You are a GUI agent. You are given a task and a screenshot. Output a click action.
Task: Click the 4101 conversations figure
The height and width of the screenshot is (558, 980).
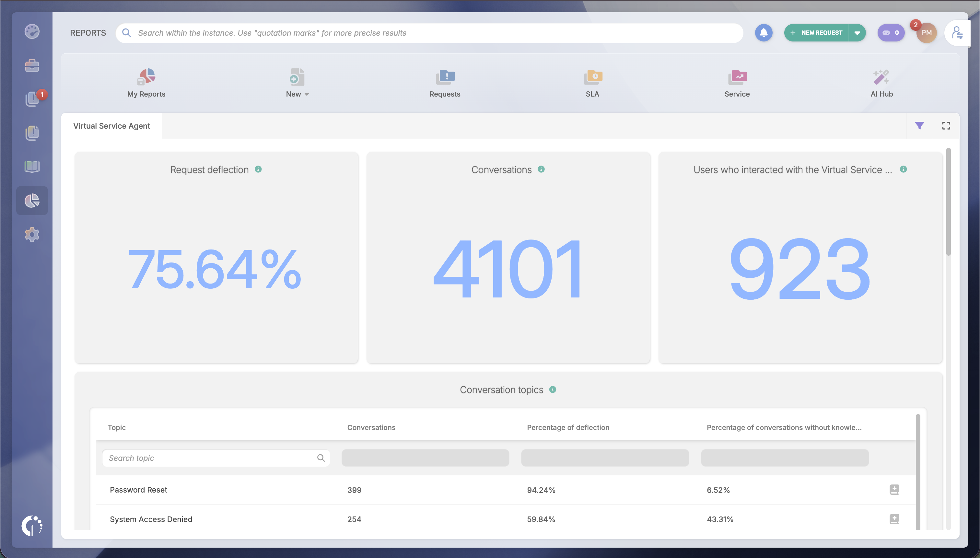(x=508, y=268)
